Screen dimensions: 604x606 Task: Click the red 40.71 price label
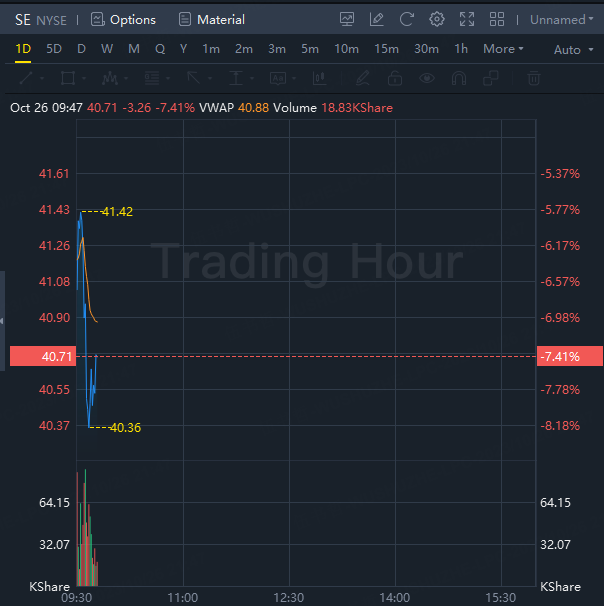tap(41, 356)
